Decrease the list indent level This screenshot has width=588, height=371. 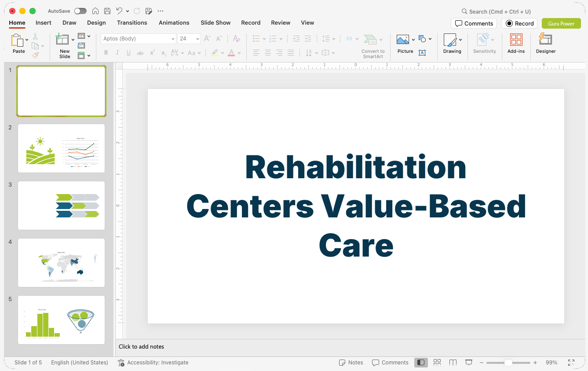point(296,39)
